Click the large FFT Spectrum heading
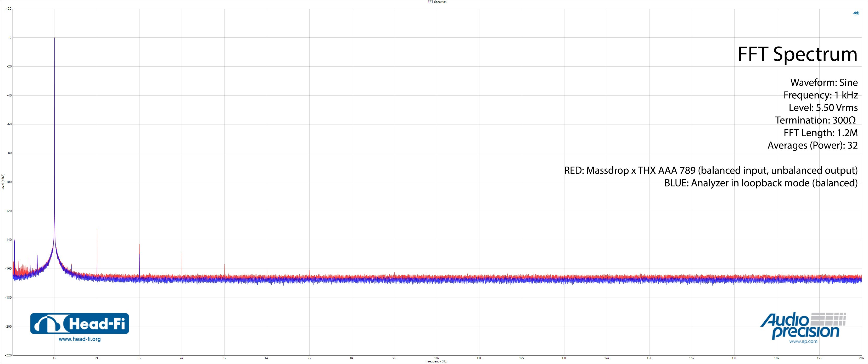This screenshot has height=364, width=868. tap(797, 54)
